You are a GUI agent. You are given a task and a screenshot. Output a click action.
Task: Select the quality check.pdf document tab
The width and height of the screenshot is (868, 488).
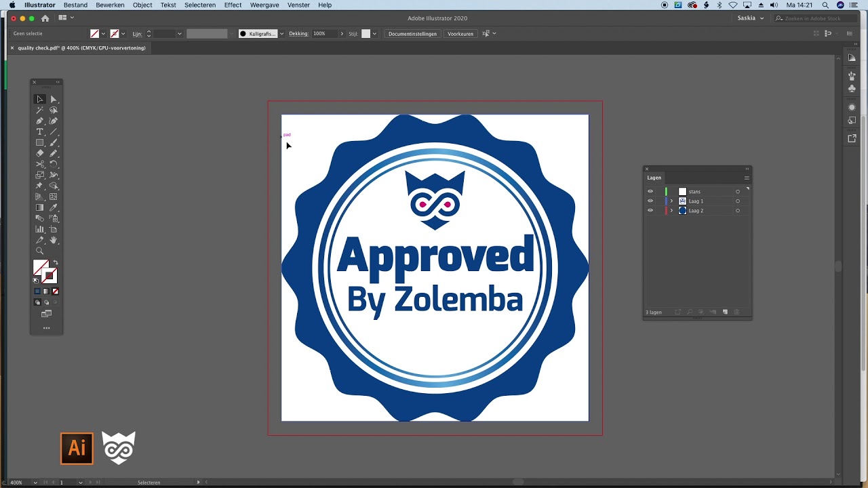point(81,48)
